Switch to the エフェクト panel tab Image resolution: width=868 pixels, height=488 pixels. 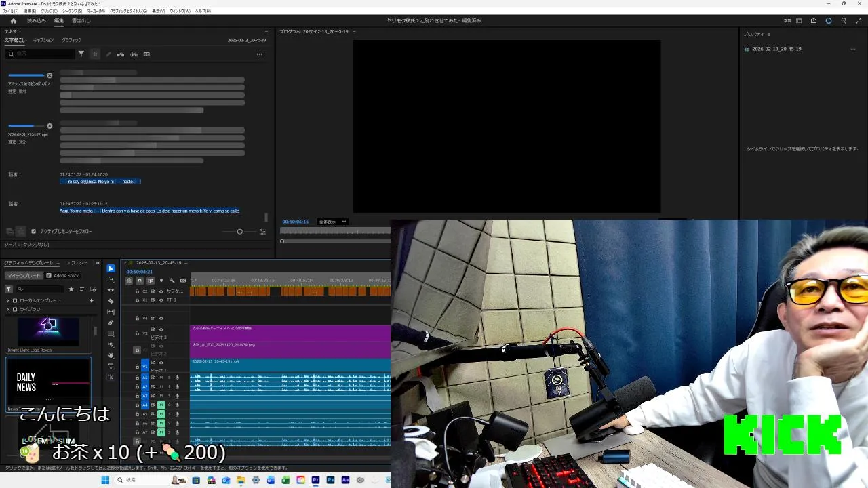(77, 263)
